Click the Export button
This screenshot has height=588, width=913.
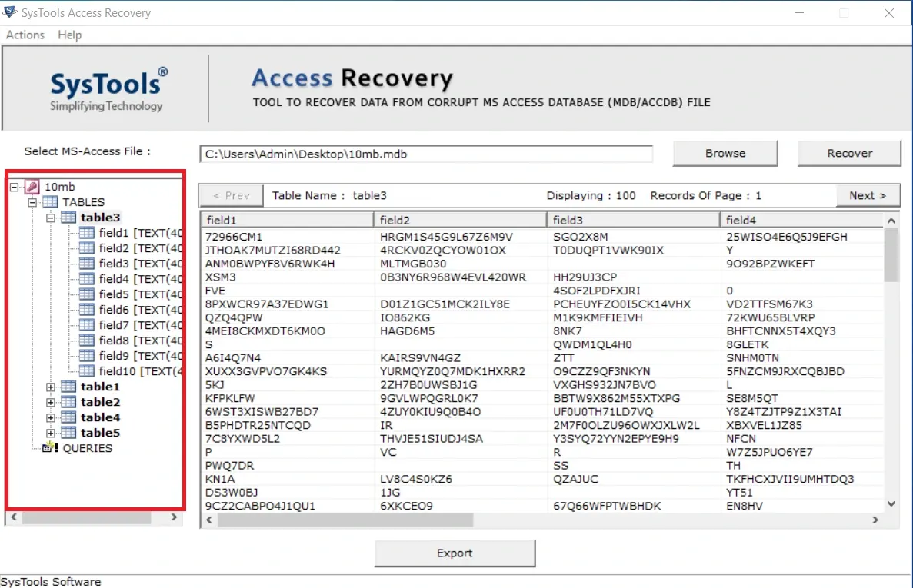[x=455, y=553]
